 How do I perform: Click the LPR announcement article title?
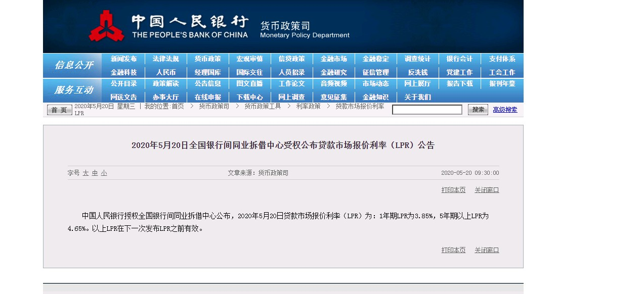pyautogui.click(x=283, y=145)
